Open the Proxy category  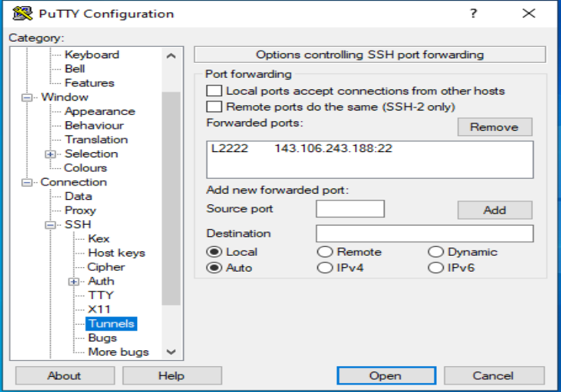(80, 210)
